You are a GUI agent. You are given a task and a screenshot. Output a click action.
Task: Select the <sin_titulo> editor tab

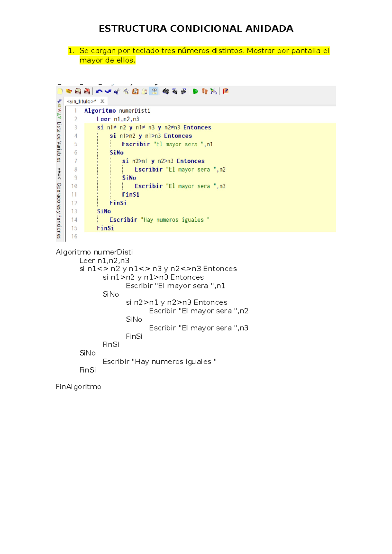pyautogui.click(x=81, y=101)
